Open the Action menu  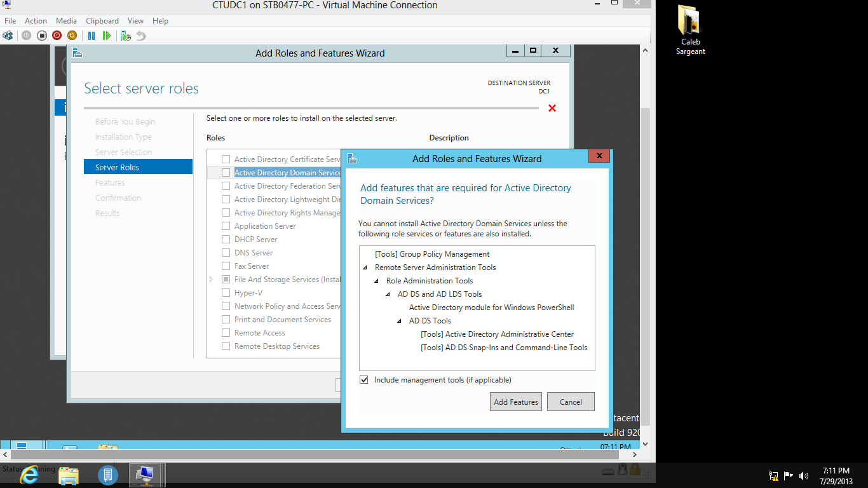[x=36, y=21]
